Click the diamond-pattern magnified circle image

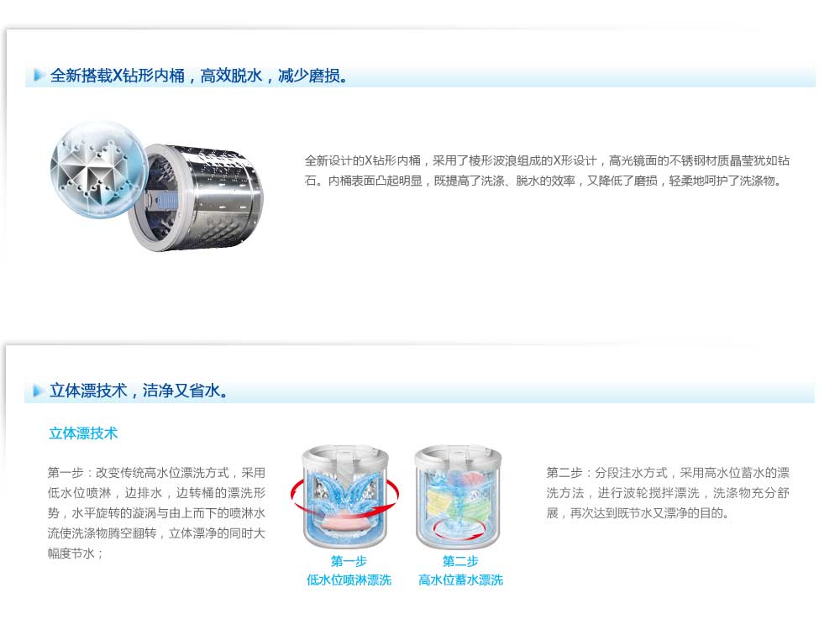[x=98, y=168]
